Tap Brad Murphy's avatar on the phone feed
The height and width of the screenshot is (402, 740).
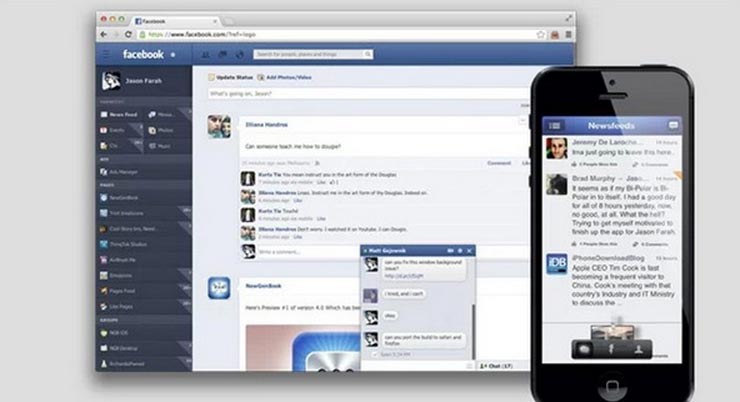coord(557,184)
